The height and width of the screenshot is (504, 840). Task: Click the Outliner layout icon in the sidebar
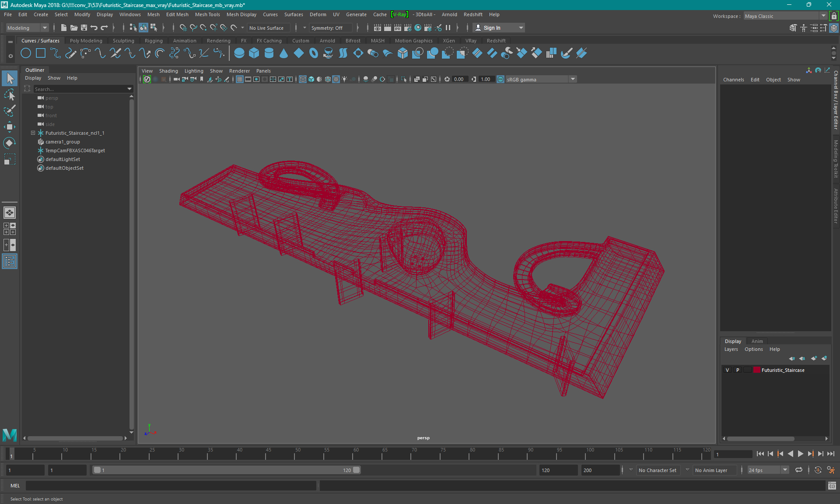point(9,261)
